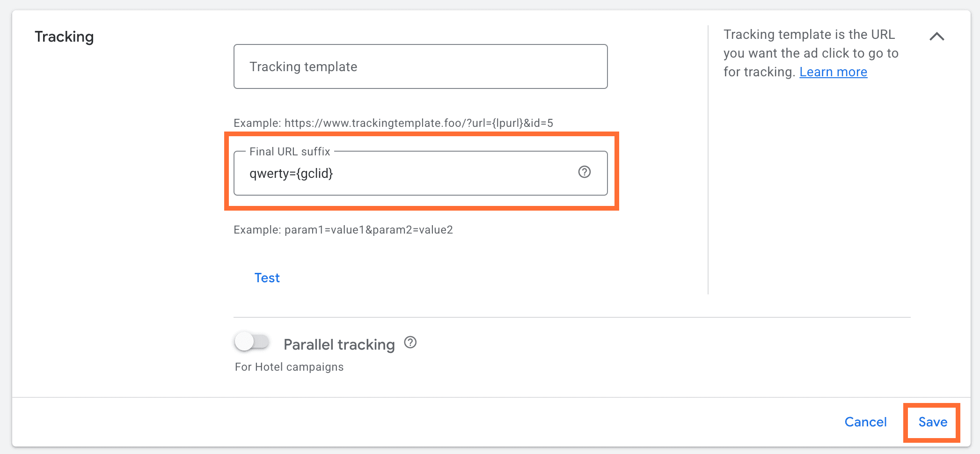Click the Tracking section heading

64,37
